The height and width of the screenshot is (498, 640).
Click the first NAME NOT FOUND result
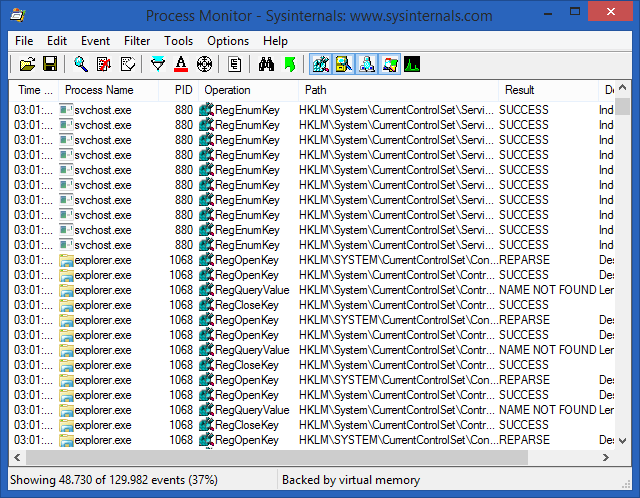pos(548,290)
